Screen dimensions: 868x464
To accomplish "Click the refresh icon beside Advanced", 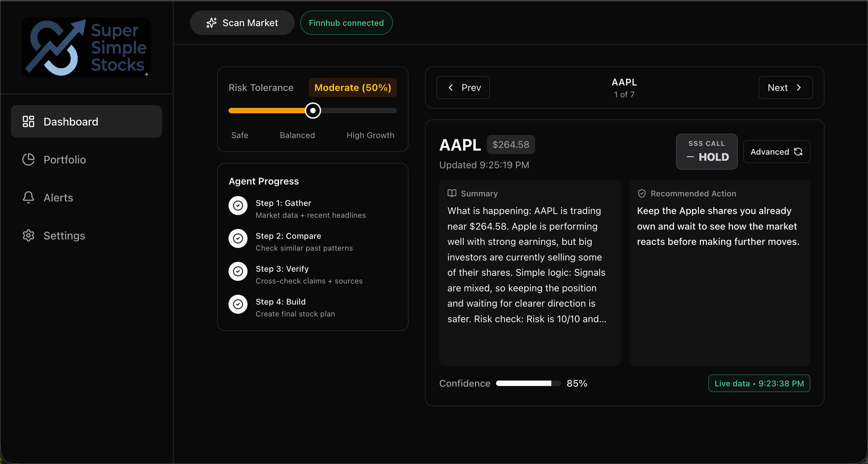I will pyautogui.click(x=798, y=152).
